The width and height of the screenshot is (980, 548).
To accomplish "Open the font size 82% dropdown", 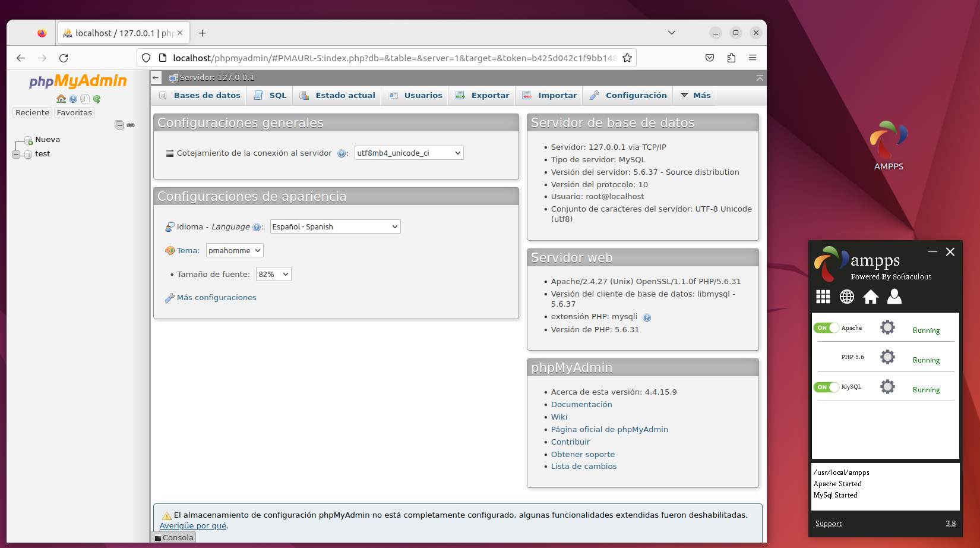I will click(x=274, y=274).
